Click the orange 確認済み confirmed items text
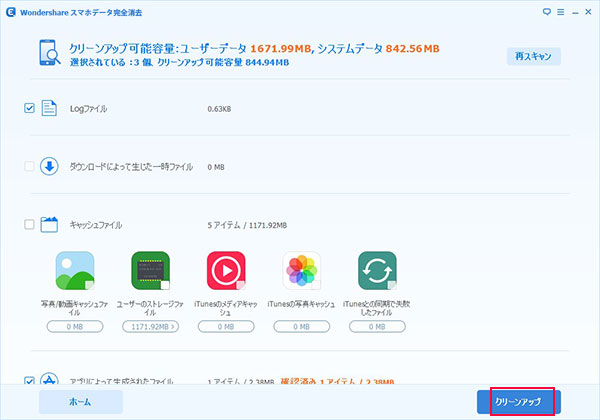 point(337,381)
